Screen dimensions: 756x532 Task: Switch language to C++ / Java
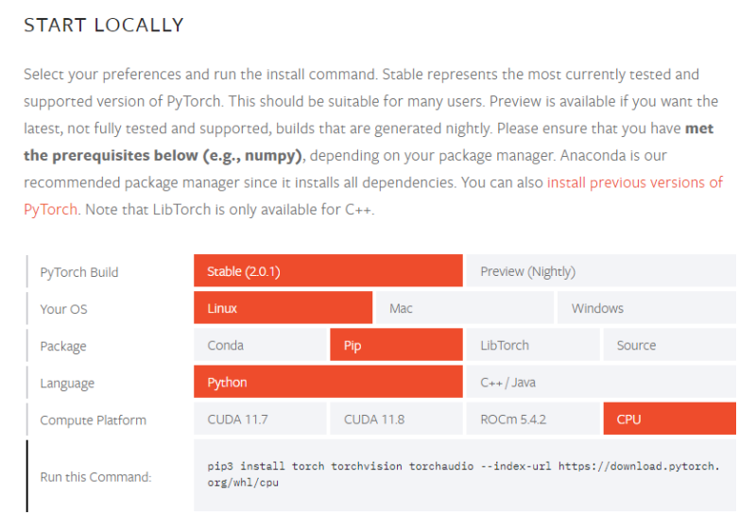tap(601, 382)
